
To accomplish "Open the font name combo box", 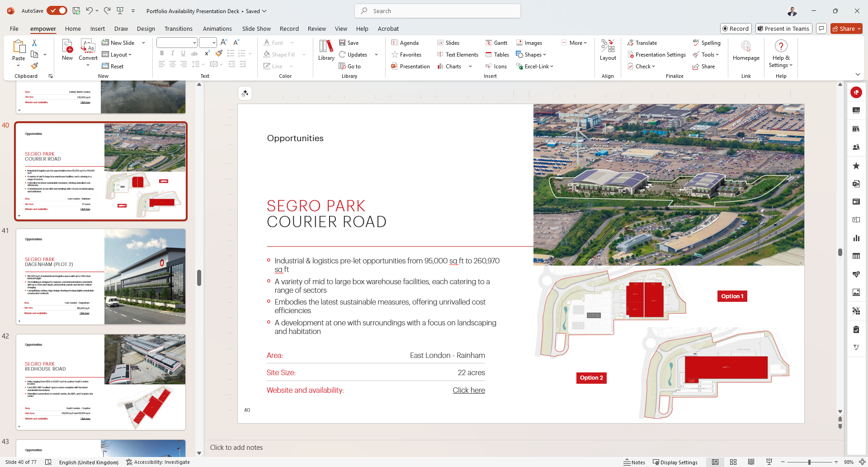I will [177, 43].
